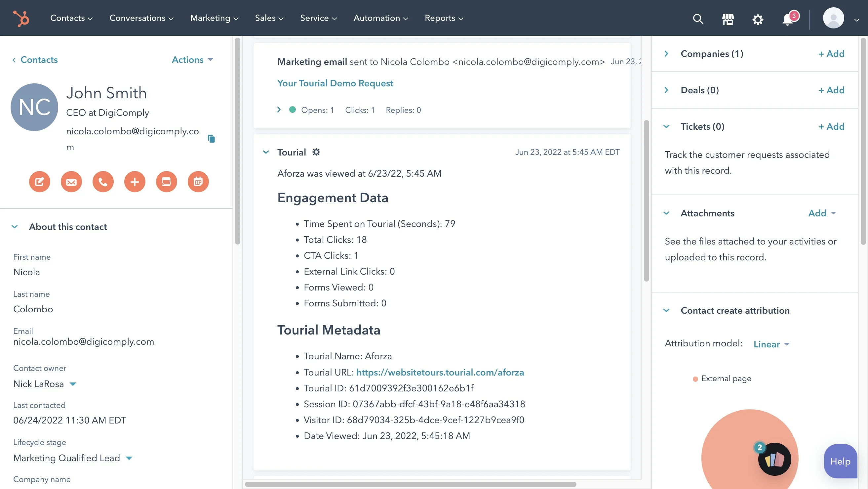868x489 pixels.
Task: Open the Contacts menu
Action: (x=71, y=18)
